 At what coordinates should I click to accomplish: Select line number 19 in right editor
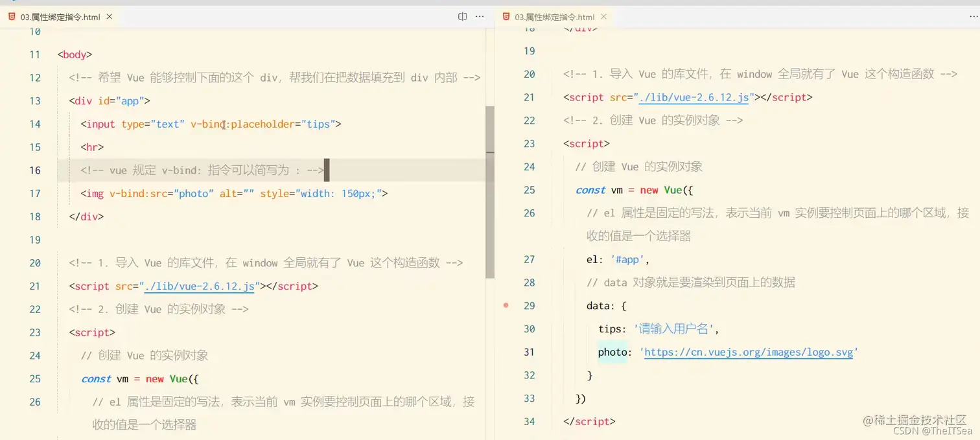pyautogui.click(x=529, y=51)
